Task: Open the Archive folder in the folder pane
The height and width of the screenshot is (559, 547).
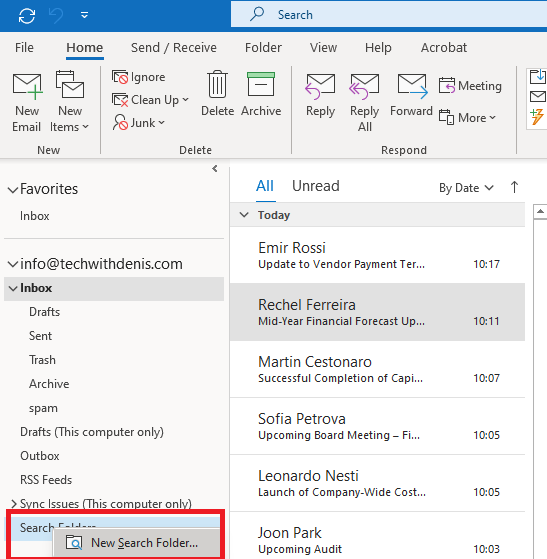Action: [49, 384]
